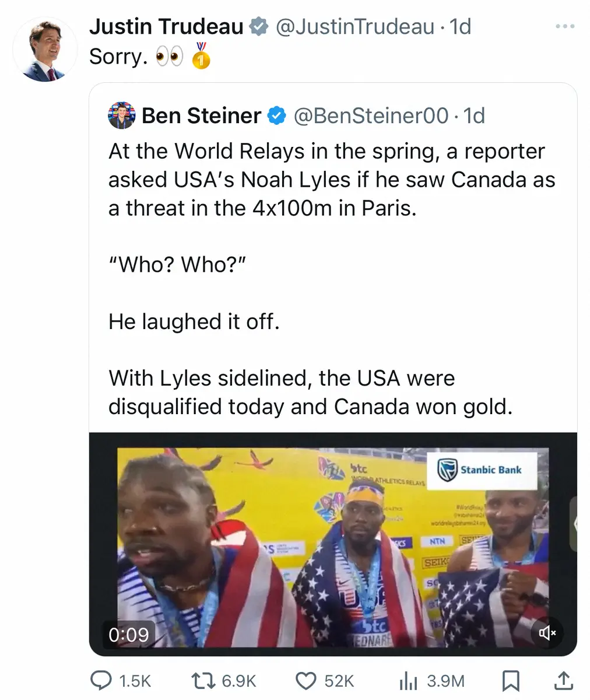Tap the share upload icon
The height and width of the screenshot is (700, 590).
click(562, 680)
